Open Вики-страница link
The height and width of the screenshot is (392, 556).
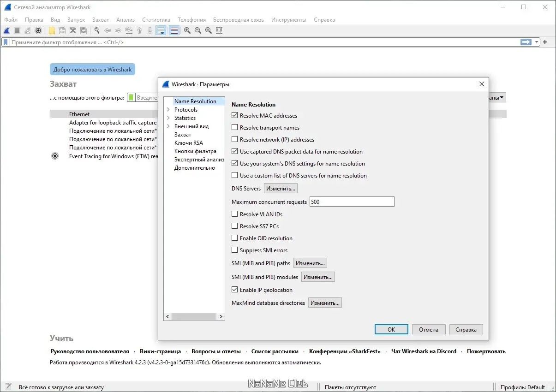[160, 351]
